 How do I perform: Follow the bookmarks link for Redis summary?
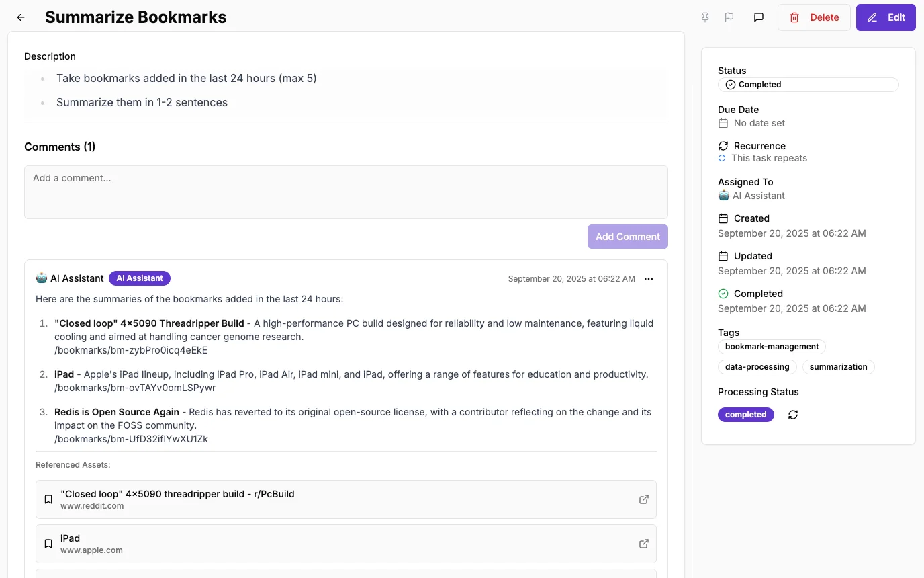[131, 438]
